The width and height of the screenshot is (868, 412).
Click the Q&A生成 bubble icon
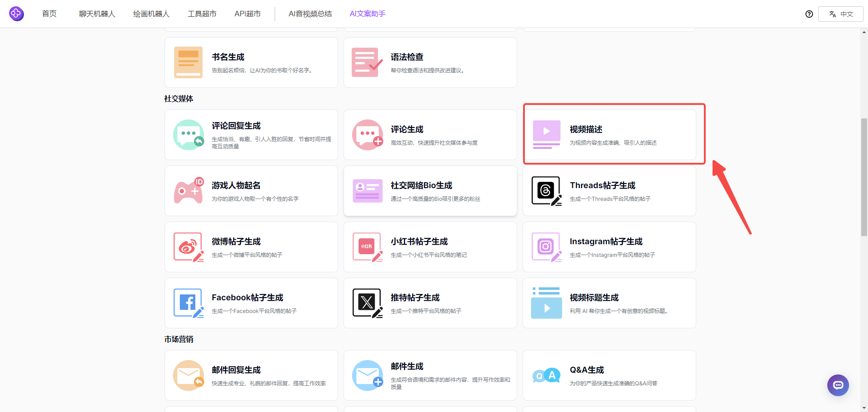click(x=547, y=375)
